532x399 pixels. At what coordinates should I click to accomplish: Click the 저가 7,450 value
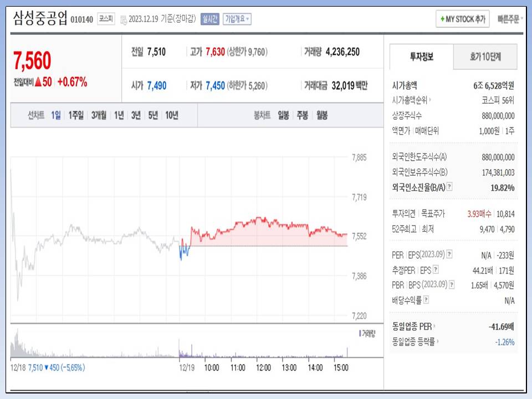(216, 85)
